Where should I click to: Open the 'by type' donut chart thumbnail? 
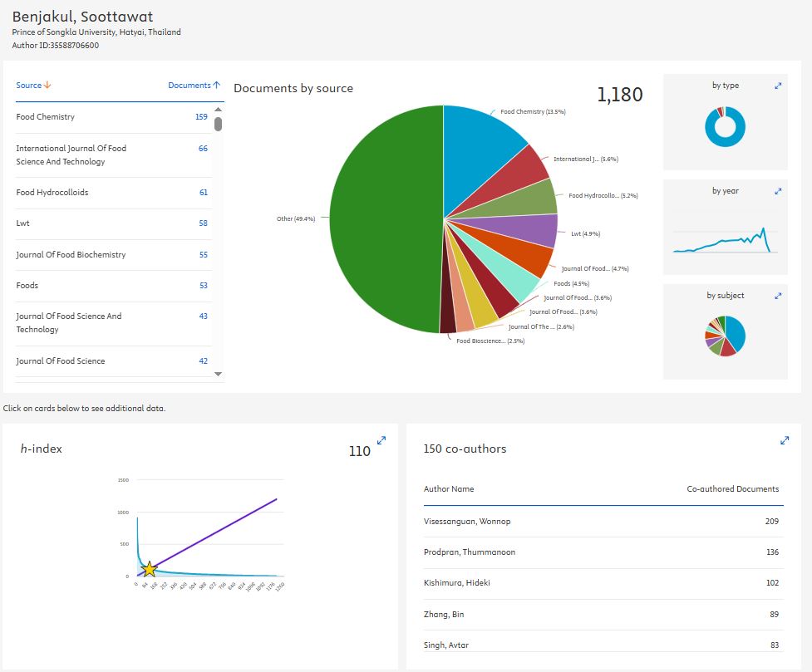point(725,127)
